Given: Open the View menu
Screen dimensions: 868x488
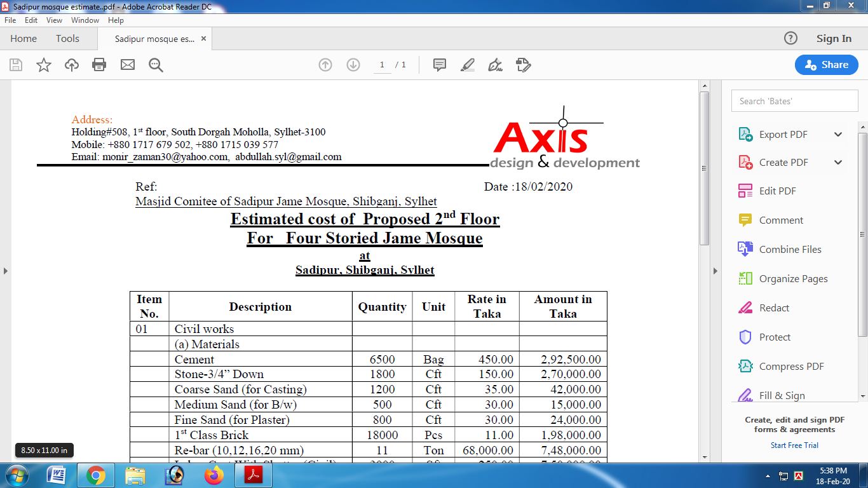Looking at the screenshot, I should point(54,20).
